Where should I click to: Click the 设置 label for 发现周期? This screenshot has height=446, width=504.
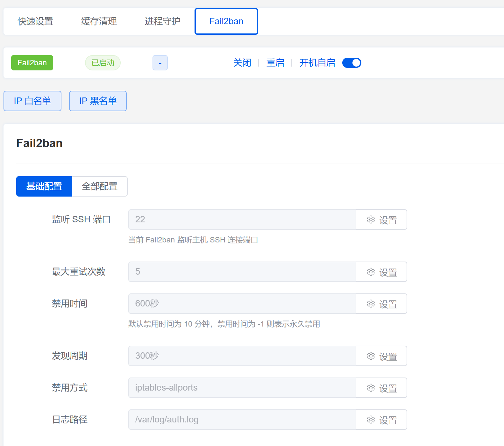(x=388, y=356)
